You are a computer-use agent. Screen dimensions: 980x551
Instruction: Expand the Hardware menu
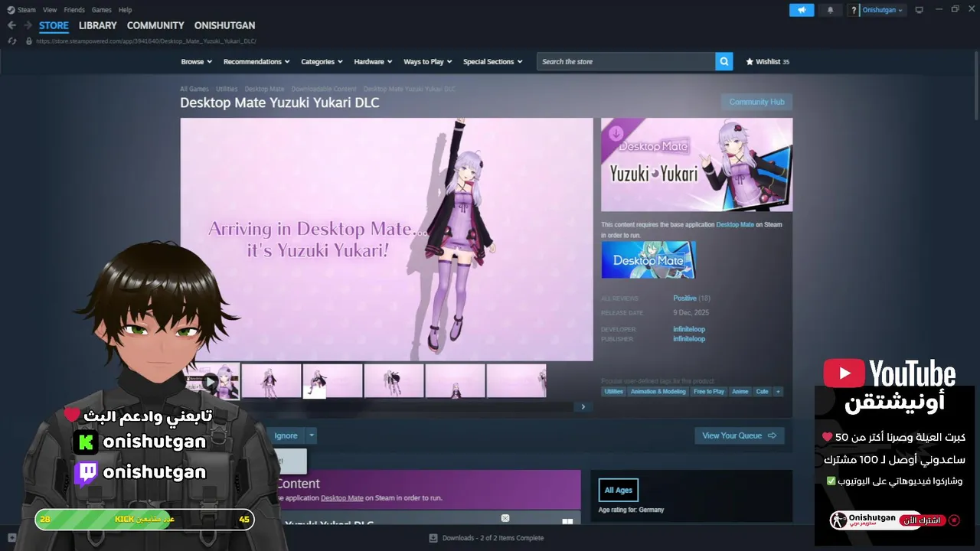tap(373, 62)
